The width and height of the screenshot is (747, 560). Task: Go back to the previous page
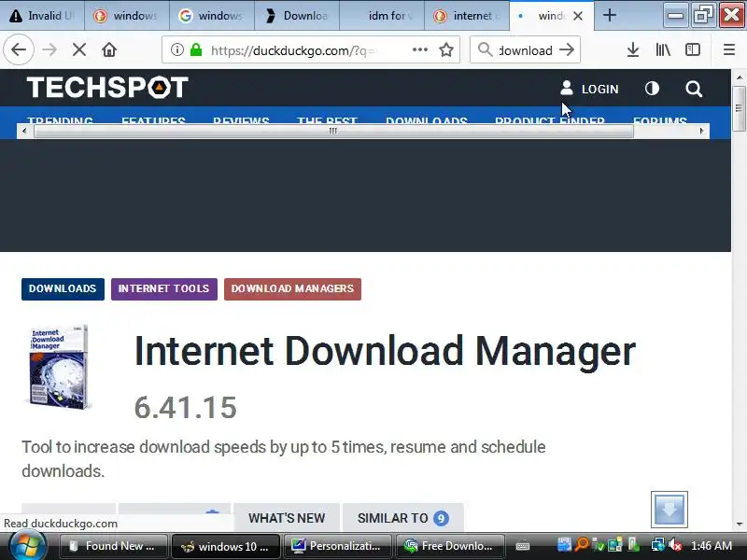click(19, 49)
